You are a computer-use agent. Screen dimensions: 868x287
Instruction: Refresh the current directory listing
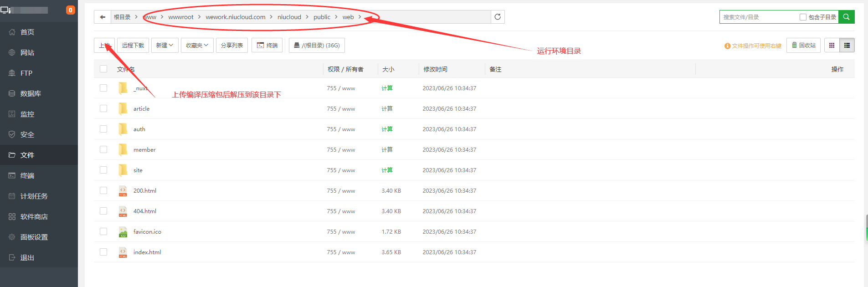pyautogui.click(x=498, y=17)
